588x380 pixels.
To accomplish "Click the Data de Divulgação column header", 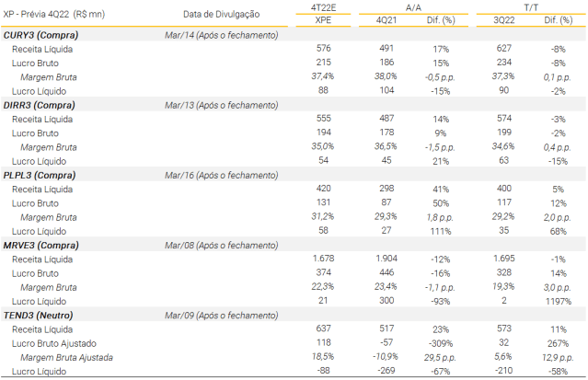I will point(221,14).
